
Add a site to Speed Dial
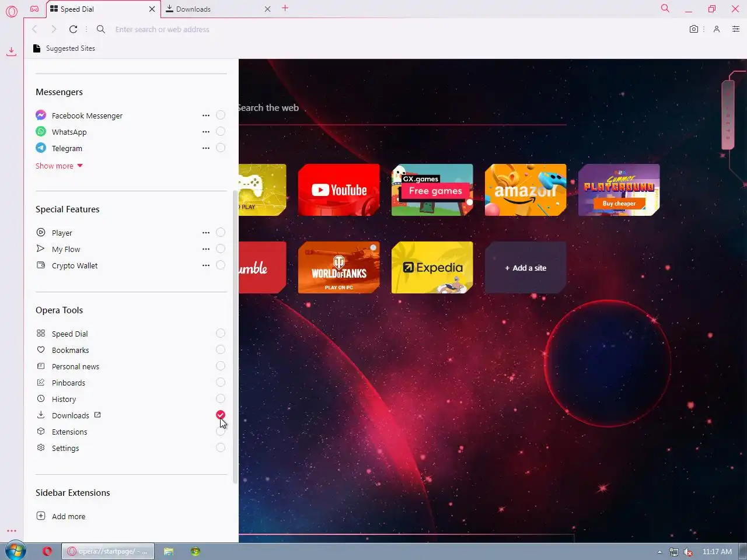click(525, 268)
